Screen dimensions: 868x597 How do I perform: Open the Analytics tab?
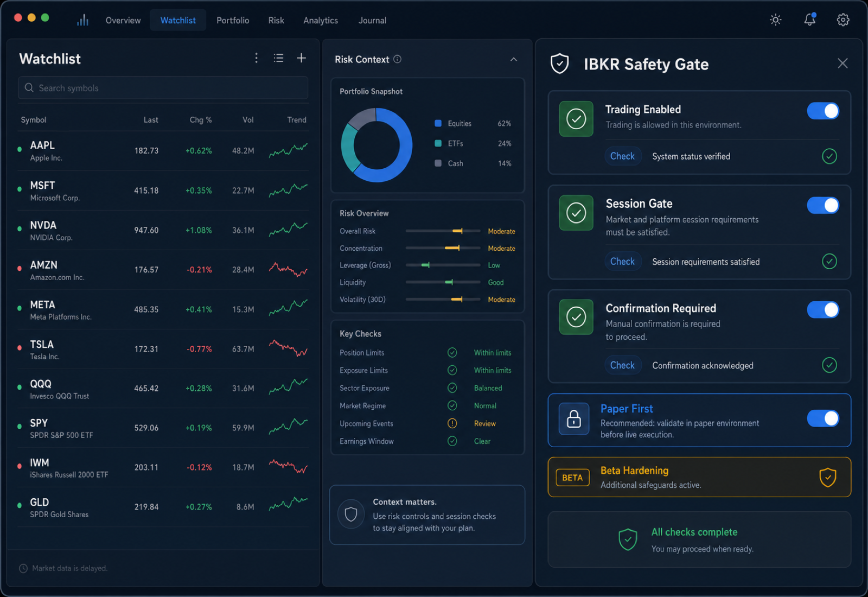[321, 21]
